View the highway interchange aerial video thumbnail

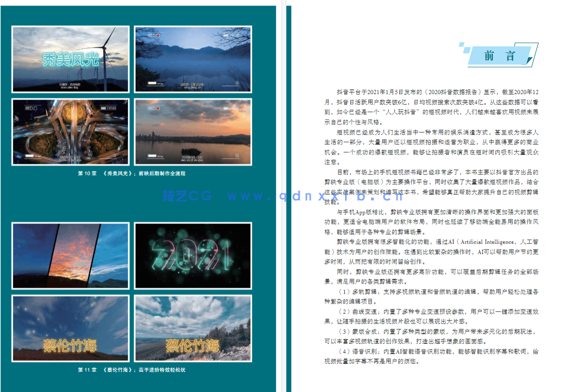(x=70, y=131)
